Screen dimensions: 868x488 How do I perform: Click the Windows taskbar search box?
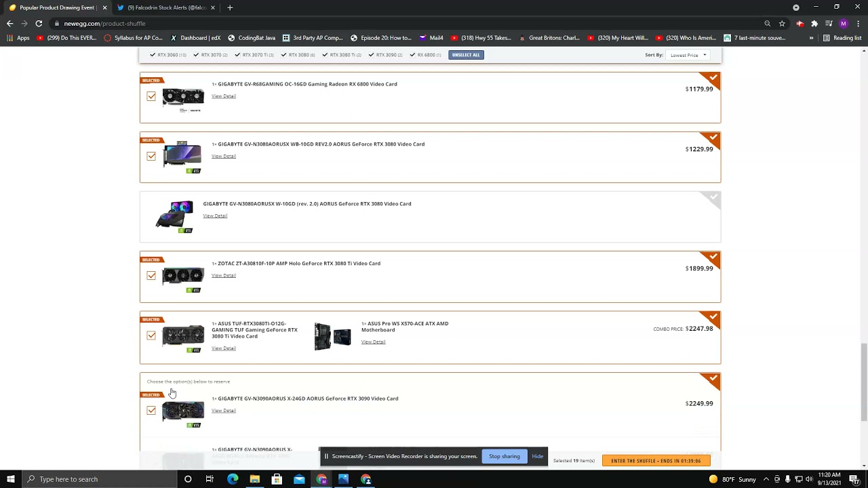click(99, 479)
